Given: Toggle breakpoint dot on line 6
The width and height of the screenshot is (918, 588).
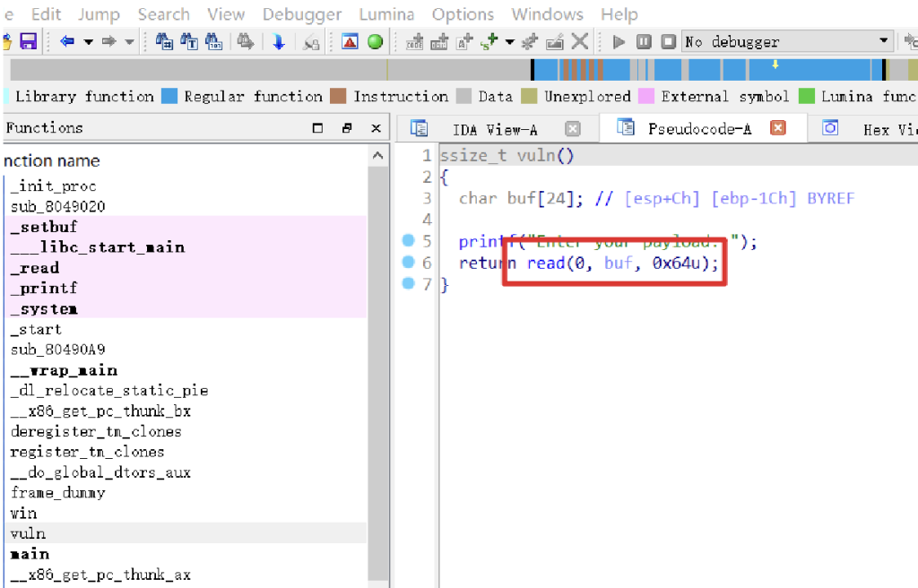Looking at the screenshot, I should tap(410, 263).
